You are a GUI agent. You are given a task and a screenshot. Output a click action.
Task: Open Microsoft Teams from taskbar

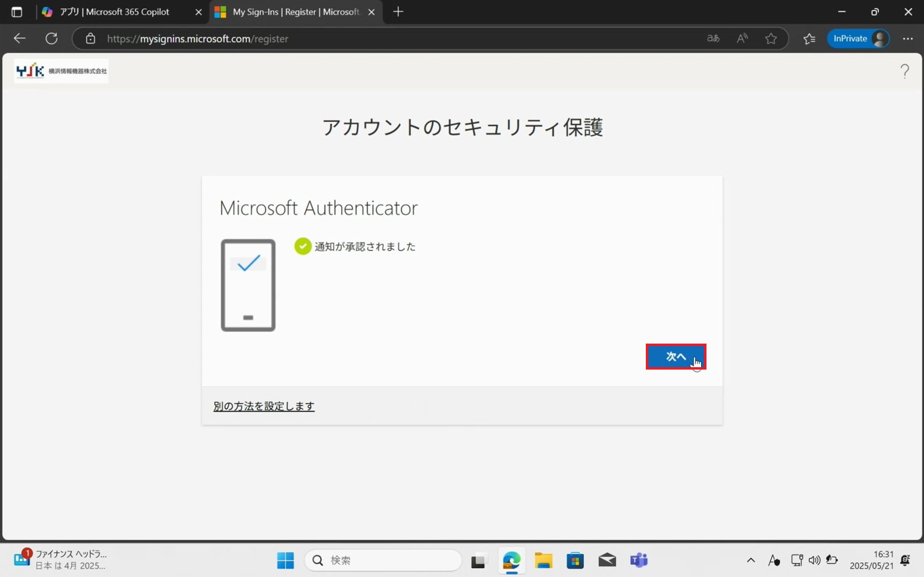point(639,560)
